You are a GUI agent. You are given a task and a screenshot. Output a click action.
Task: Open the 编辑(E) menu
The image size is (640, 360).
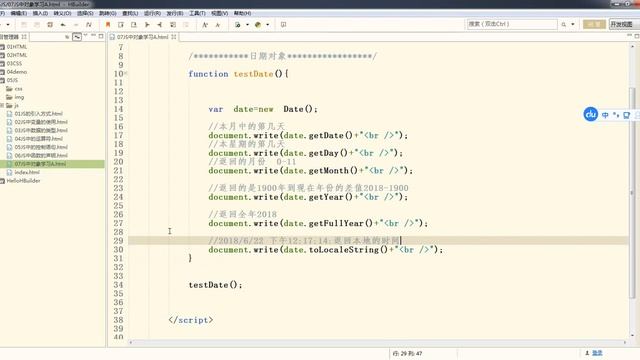point(18,13)
